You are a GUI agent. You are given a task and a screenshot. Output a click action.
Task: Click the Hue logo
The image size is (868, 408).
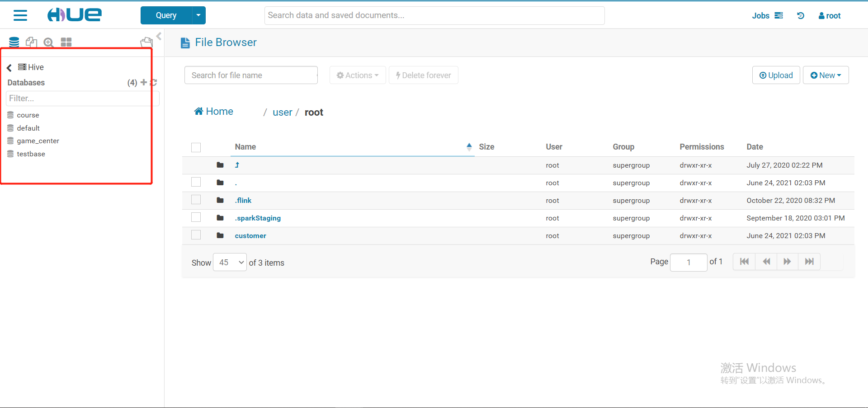[x=75, y=15]
